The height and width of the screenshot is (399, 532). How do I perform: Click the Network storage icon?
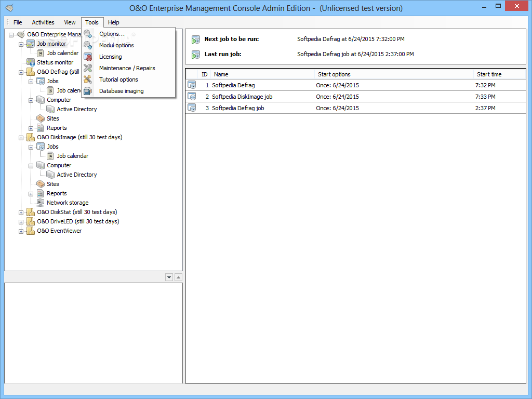[x=41, y=203]
